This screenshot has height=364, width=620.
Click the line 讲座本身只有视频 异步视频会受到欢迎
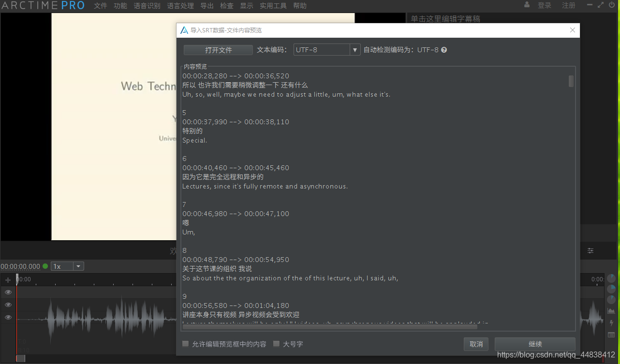[241, 315]
